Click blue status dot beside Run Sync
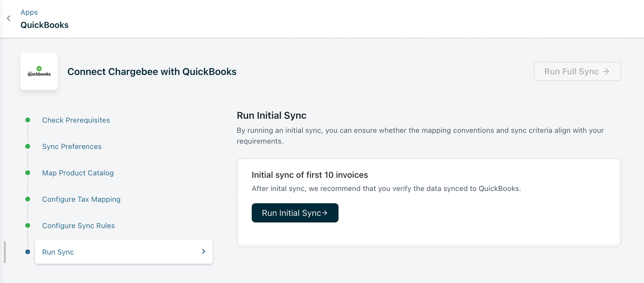The image size is (644, 283). tap(28, 252)
